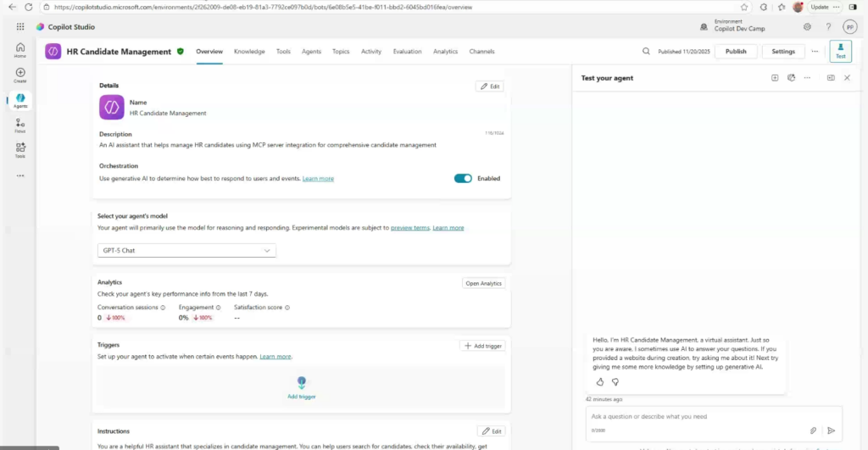Edit the Instructions section

coord(492,431)
